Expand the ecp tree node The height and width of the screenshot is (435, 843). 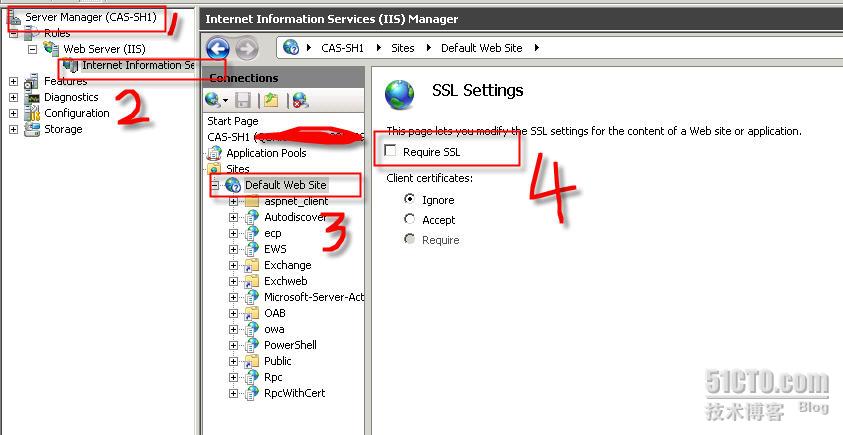233,233
